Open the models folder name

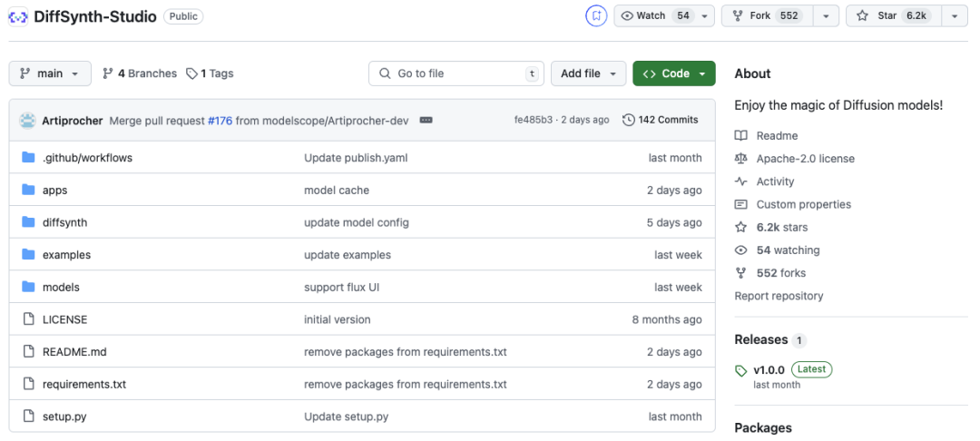coord(61,288)
